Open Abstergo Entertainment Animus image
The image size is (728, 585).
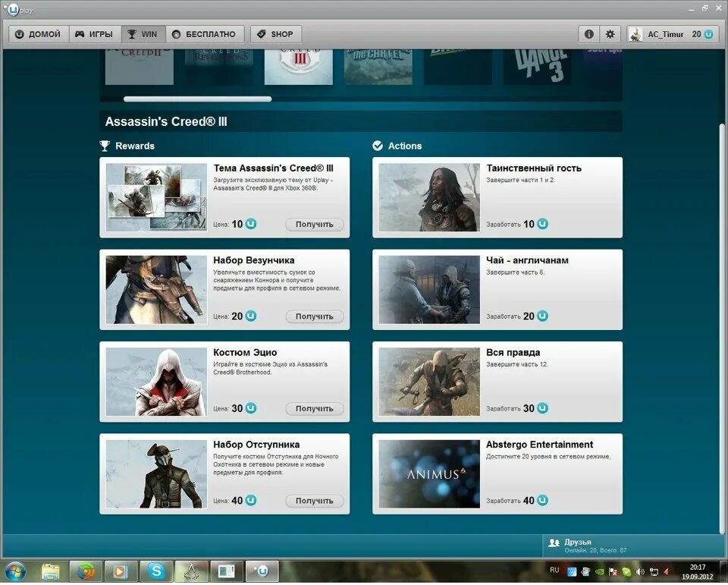pyautogui.click(x=429, y=474)
